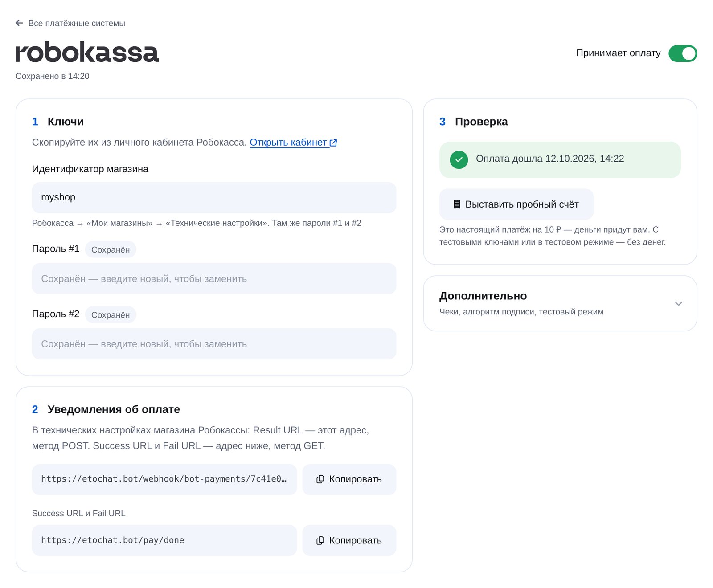
Task: Click the receipt icon in Выставить пробный счёт
Action: pyautogui.click(x=457, y=204)
